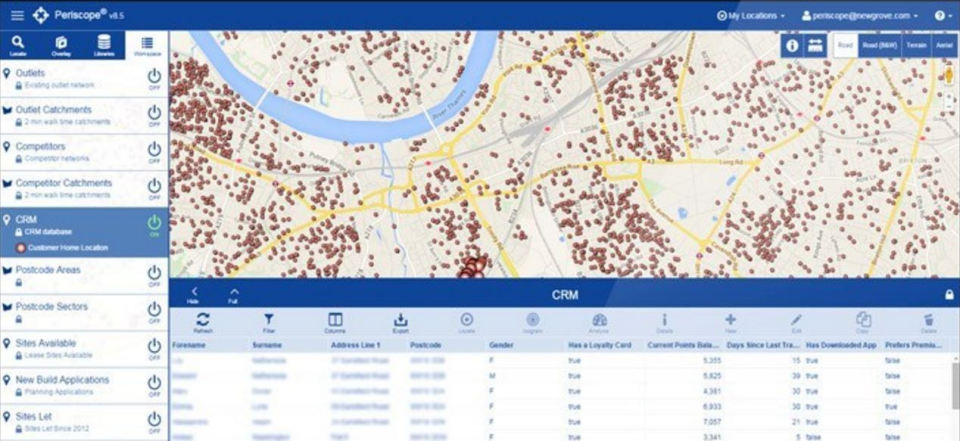Show record Details from toolbar

click(x=664, y=321)
